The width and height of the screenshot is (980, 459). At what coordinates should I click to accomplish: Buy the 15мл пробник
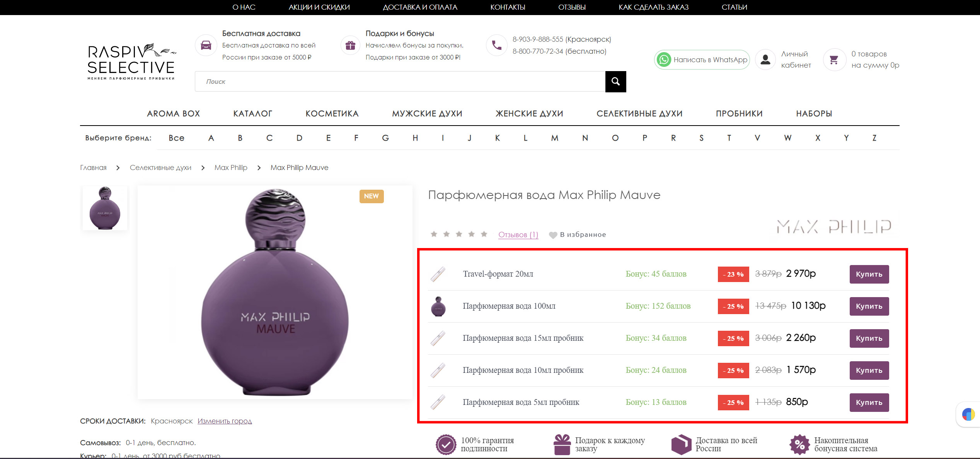[x=869, y=338]
